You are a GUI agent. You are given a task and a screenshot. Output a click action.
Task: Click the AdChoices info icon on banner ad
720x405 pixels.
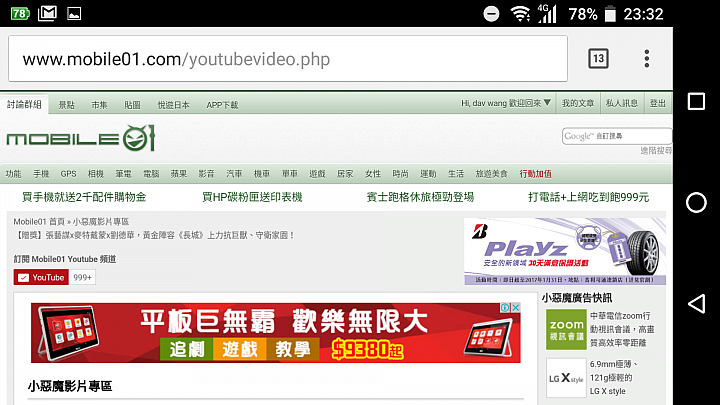click(505, 308)
